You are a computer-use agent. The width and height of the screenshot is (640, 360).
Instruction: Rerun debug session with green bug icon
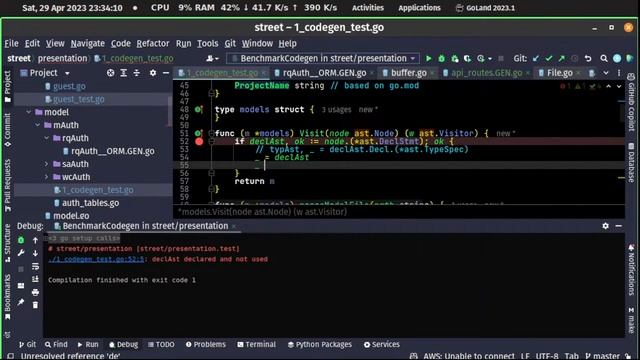21,240
